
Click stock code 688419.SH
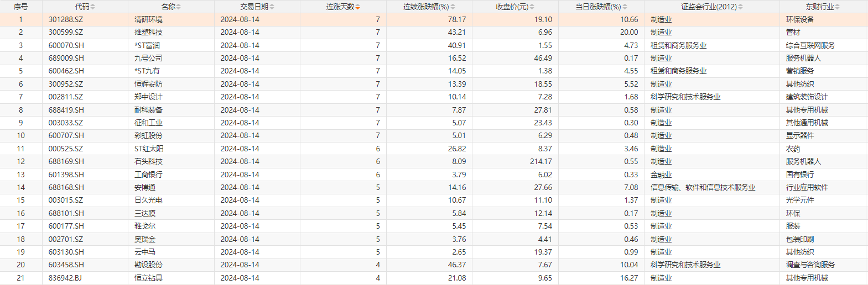tap(66, 110)
